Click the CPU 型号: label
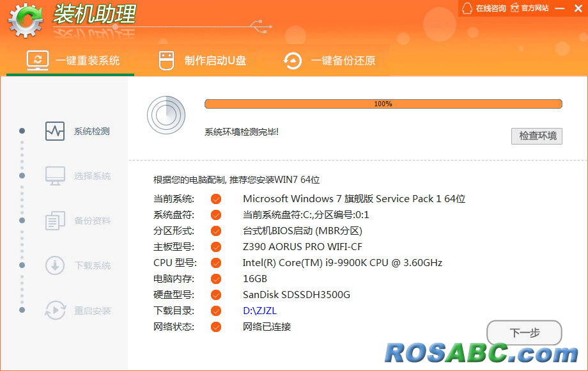 point(175,263)
